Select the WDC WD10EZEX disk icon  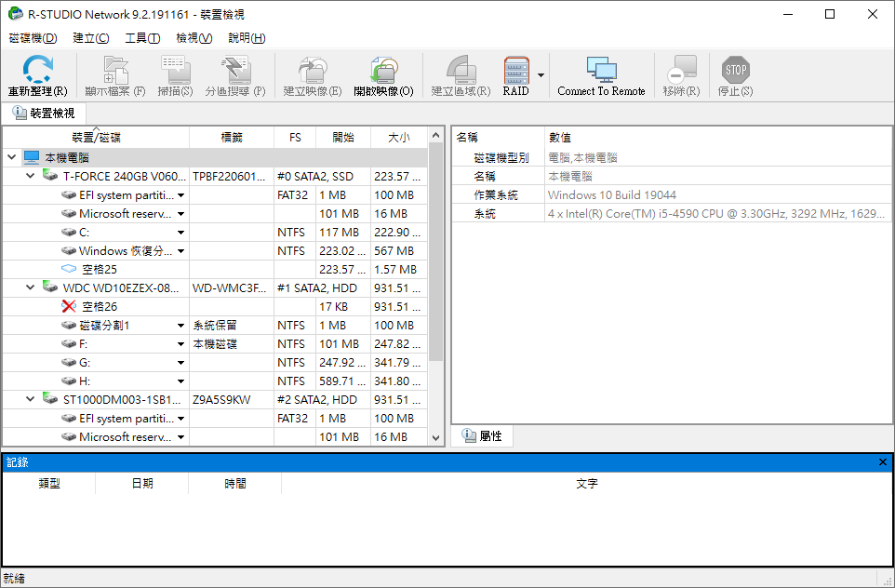click(50, 287)
